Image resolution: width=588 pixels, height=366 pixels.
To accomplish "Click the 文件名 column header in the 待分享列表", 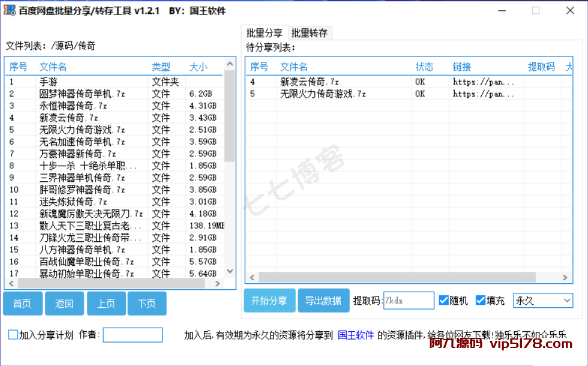I will coord(294,67).
